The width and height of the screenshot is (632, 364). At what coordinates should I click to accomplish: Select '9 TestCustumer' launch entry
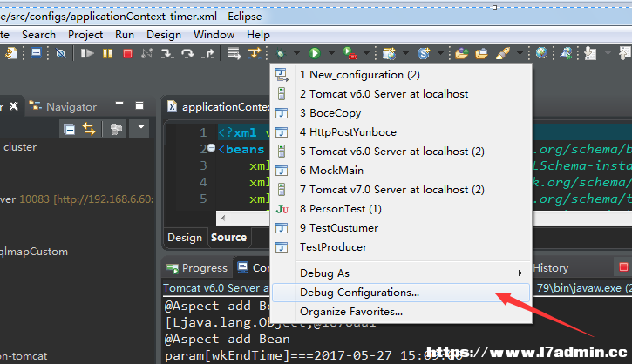tap(402, 228)
